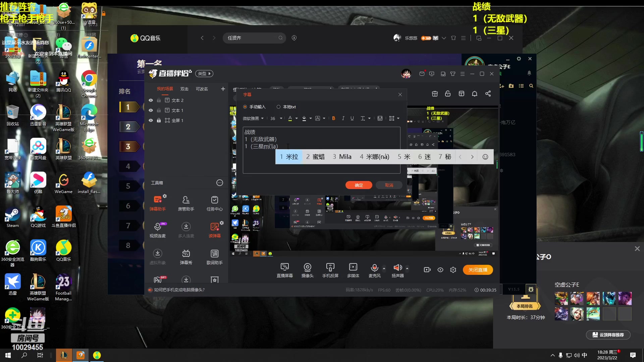
Task: Click the emoji picker icon
Action: [x=485, y=157]
